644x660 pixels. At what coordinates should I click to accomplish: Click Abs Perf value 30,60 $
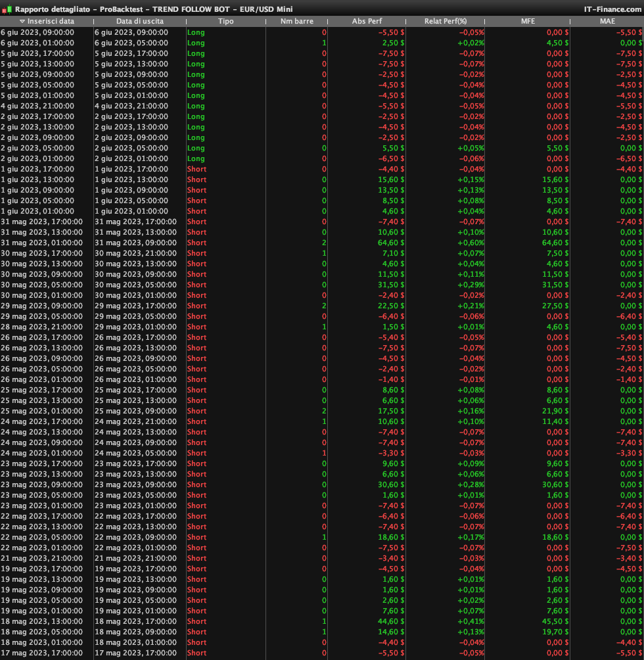pos(391,485)
